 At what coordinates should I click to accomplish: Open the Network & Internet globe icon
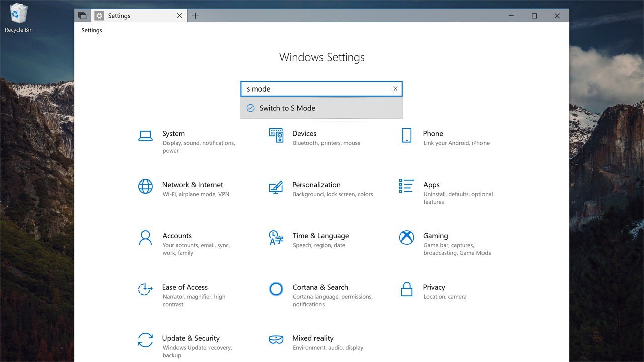(145, 187)
